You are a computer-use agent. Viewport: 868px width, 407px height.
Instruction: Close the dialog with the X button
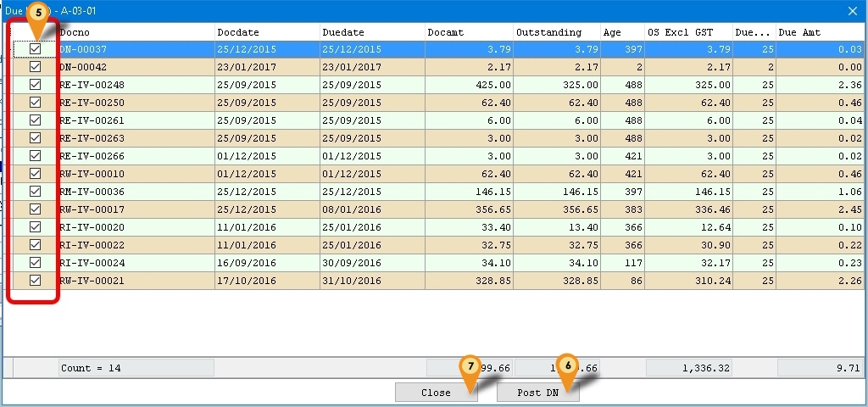(x=853, y=11)
